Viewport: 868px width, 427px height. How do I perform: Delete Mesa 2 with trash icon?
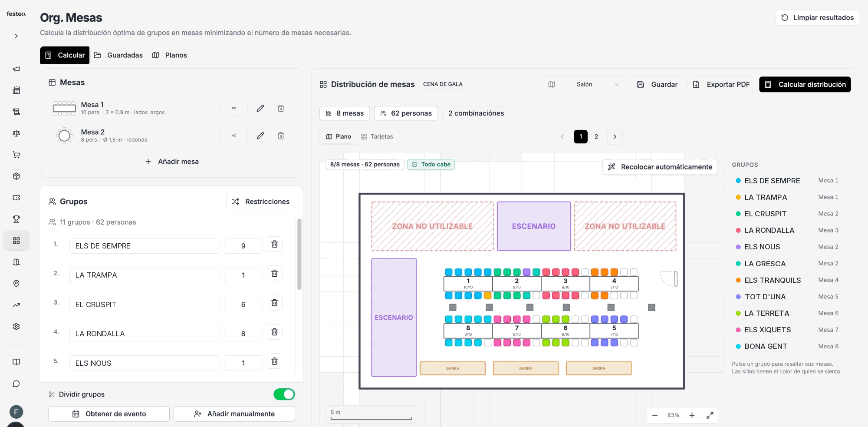(281, 136)
